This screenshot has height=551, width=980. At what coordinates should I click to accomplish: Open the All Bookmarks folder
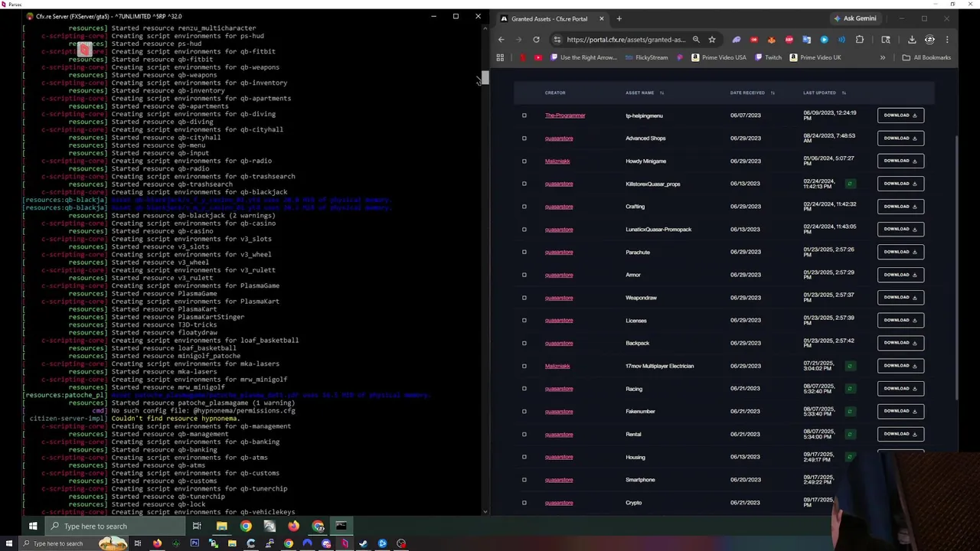point(926,57)
